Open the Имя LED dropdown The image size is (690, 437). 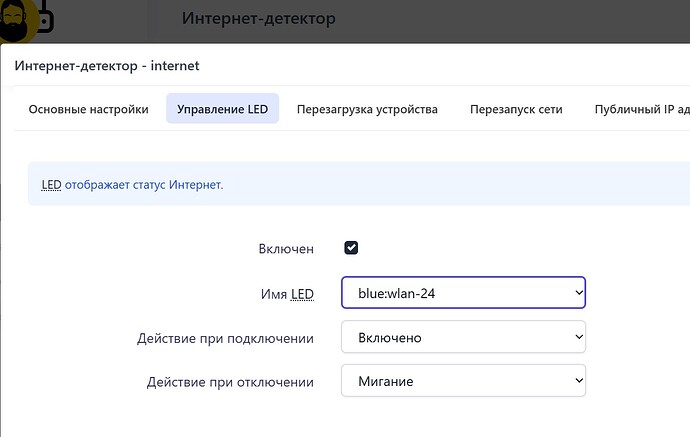(x=463, y=293)
